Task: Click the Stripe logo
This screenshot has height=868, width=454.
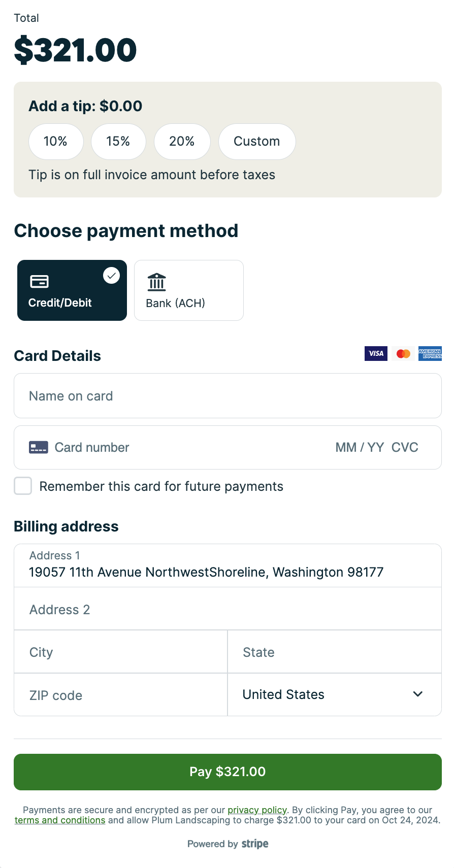Action: pos(255,844)
